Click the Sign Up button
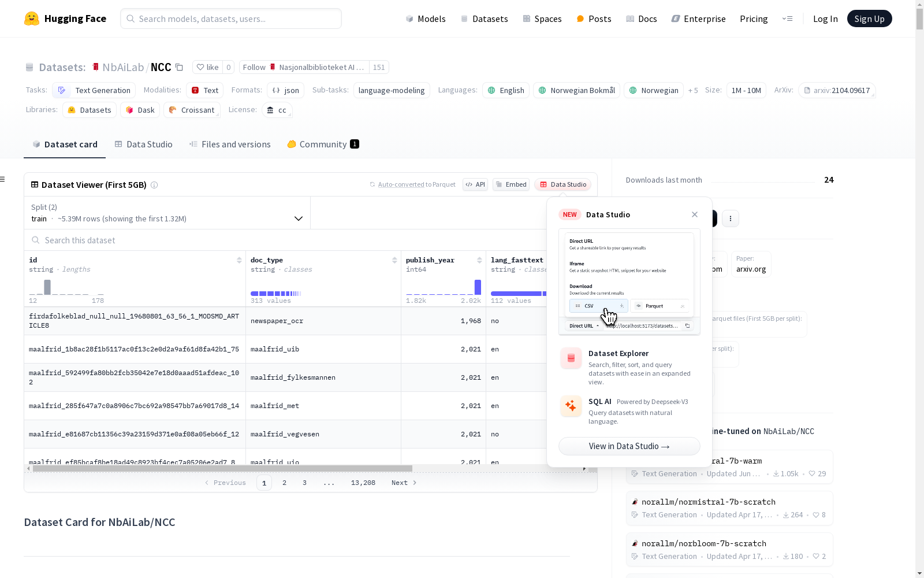 [869, 18]
